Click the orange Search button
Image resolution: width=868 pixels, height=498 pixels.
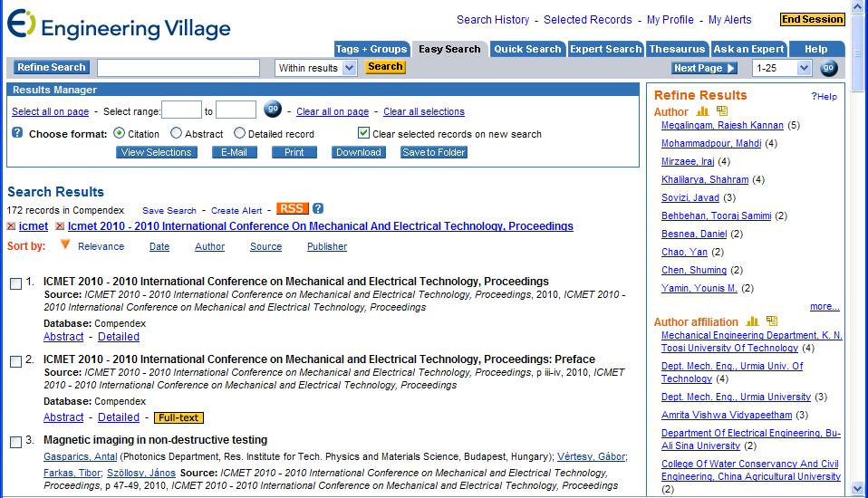(x=385, y=66)
